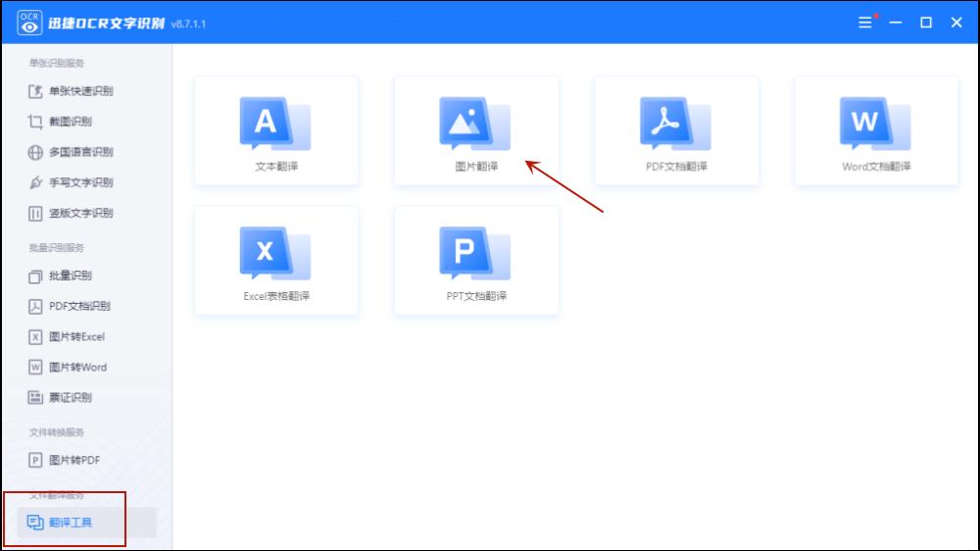This screenshot has height=551, width=980.
Task: Click the OCR eye logo icon
Action: pyautogui.click(x=28, y=23)
